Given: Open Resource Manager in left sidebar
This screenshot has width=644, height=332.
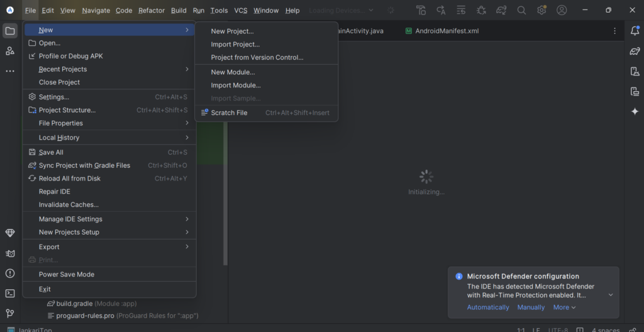Looking at the screenshot, I should pyautogui.click(x=10, y=51).
